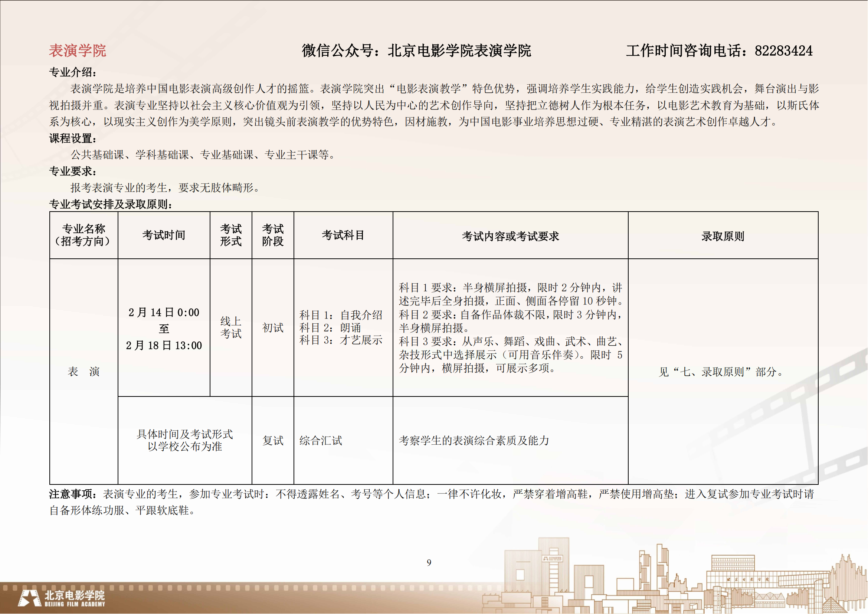Click the red 表演学院 heading
This screenshot has height=614, width=868.
pos(78,50)
